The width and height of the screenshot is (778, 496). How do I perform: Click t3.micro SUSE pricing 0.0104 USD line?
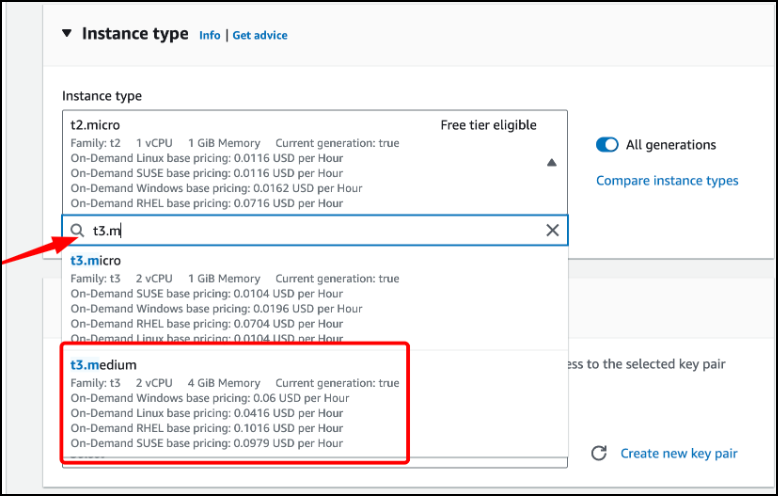(x=206, y=294)
